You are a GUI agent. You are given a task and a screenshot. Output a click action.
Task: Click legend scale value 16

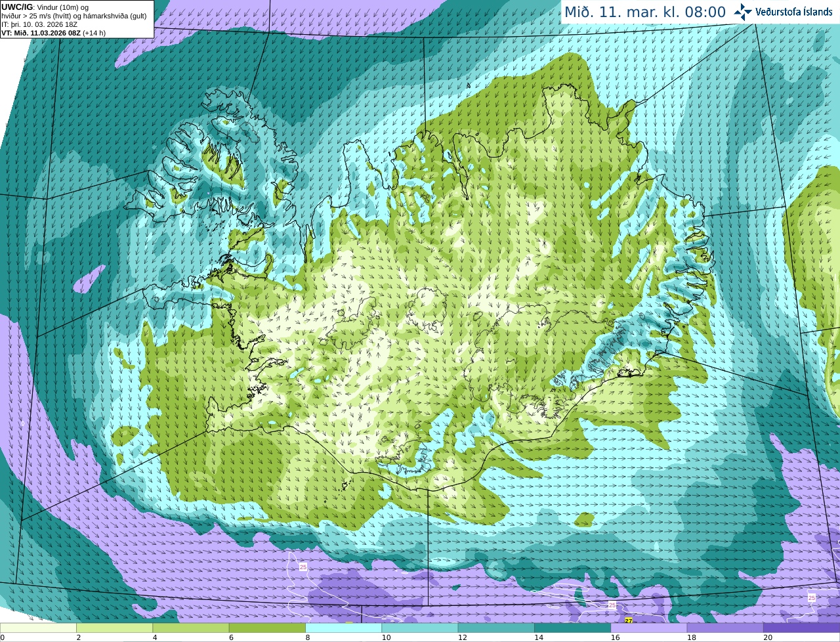pos(615,637)
